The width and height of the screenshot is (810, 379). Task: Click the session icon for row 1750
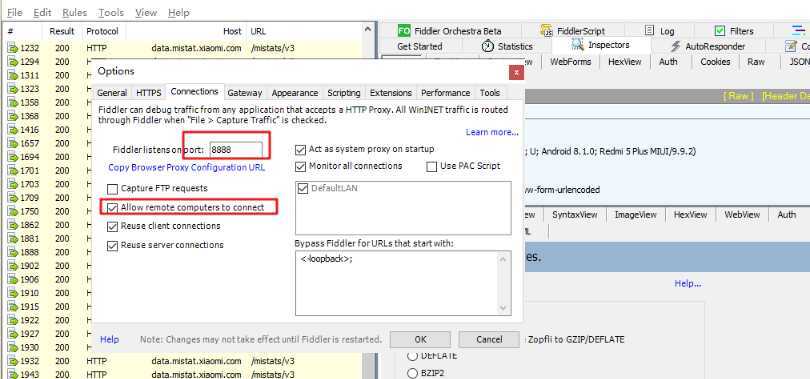click(13, 211)
